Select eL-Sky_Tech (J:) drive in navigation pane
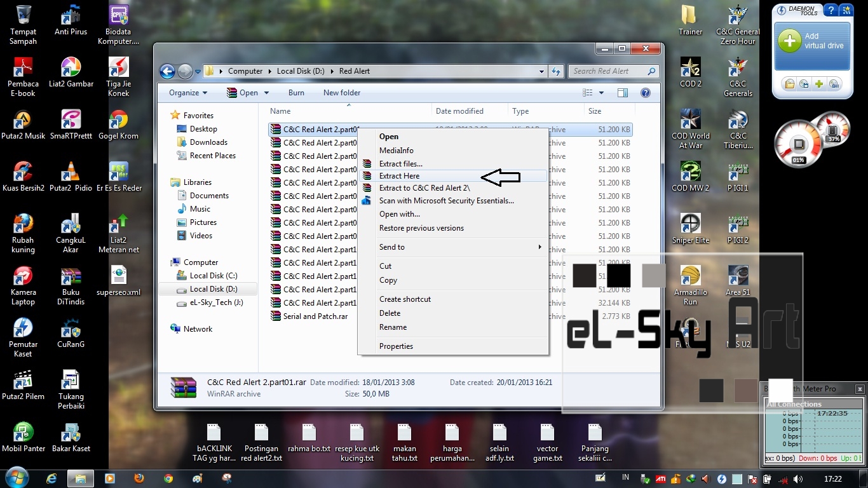The image size is (868, 488). pyautogui.click(x=216, y=302)
